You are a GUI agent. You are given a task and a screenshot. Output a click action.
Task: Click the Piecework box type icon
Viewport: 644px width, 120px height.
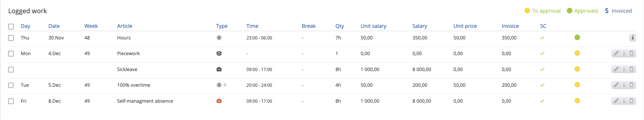219,53
